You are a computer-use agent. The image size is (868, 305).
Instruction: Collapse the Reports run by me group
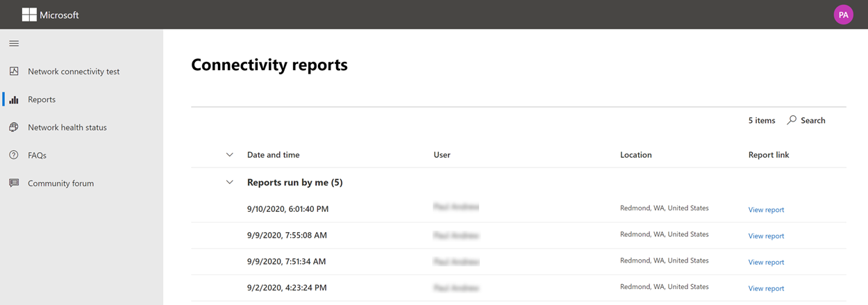(229, 183)
